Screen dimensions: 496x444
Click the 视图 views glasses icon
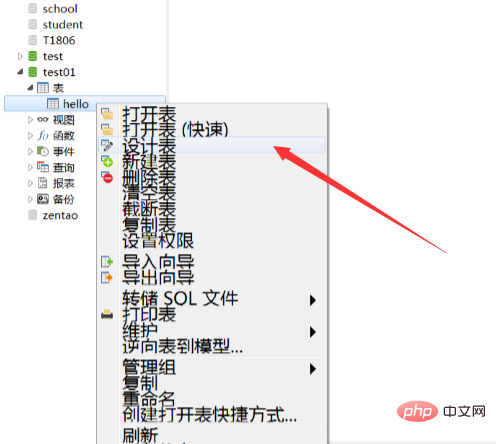43,119
